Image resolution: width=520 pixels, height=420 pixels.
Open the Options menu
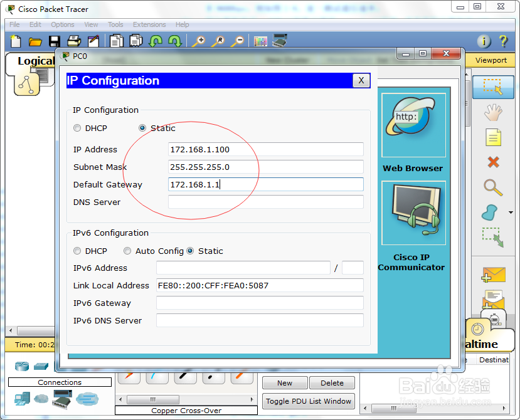(x=62, y=24)
